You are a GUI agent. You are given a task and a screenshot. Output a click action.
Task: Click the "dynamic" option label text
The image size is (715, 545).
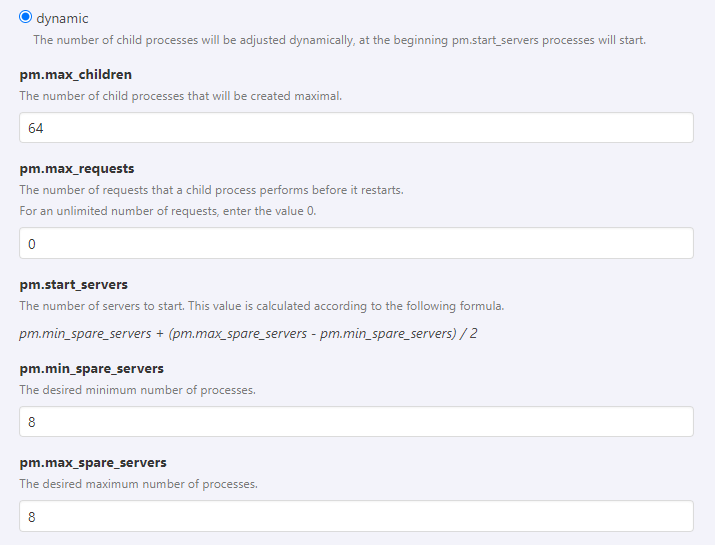tap(63, 18)
